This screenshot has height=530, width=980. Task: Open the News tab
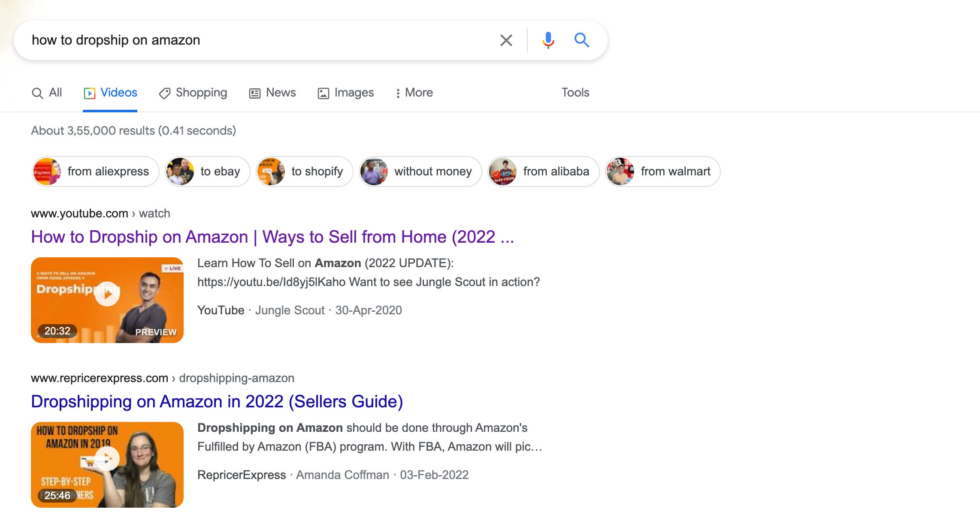pyautogui.click(x=272, y=93)
